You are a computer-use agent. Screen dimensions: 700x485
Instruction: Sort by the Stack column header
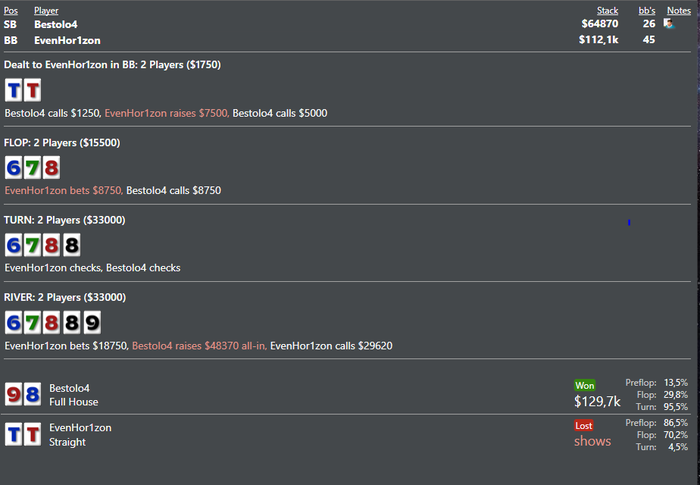click(x=607, y=11)
